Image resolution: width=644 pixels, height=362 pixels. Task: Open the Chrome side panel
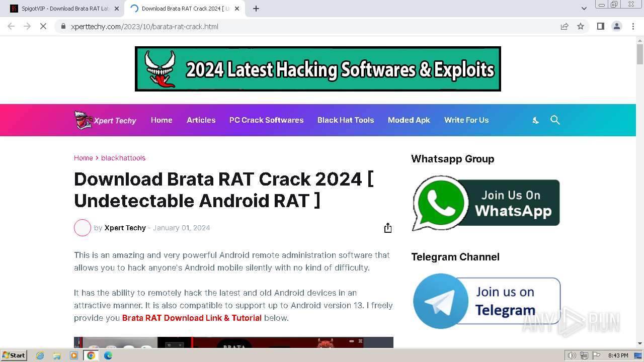click(x=600, y=26)
